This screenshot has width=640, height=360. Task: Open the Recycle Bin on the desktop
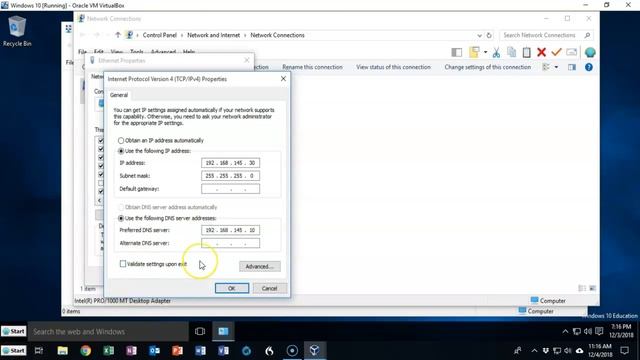coord(17,31)
